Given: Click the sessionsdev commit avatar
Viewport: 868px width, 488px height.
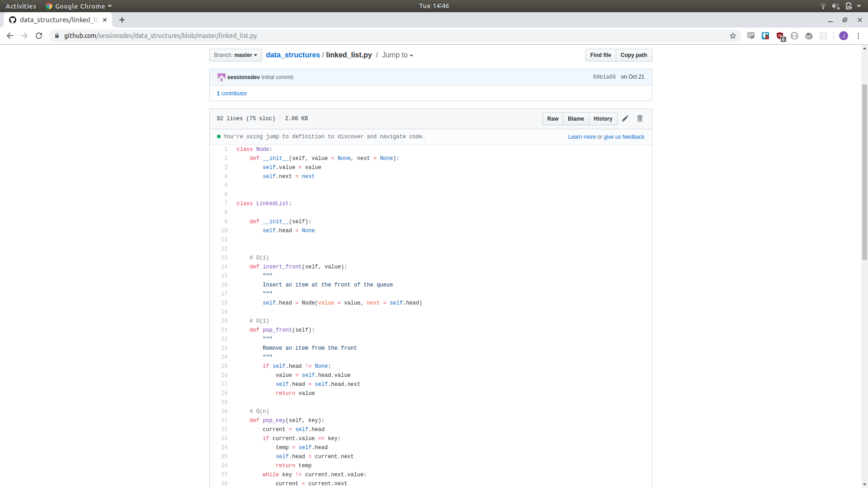Looking at the screenshot, I should [x=221, y=77].
